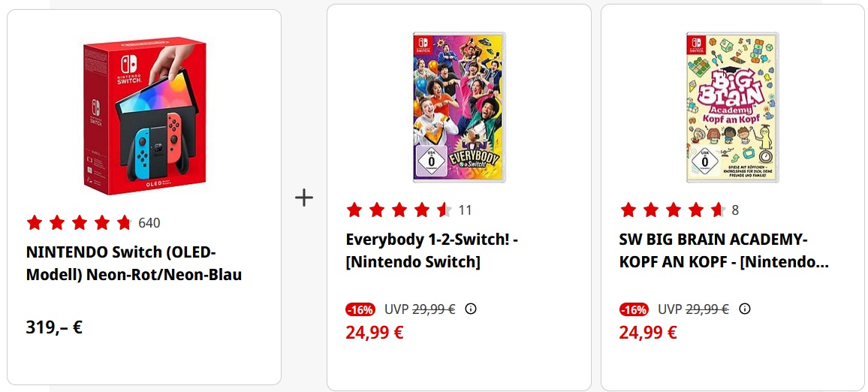The image size is (868, 392).
Task: Click the star rating of the Nintendo Switch OLED
Action: (x=79, y=222)
